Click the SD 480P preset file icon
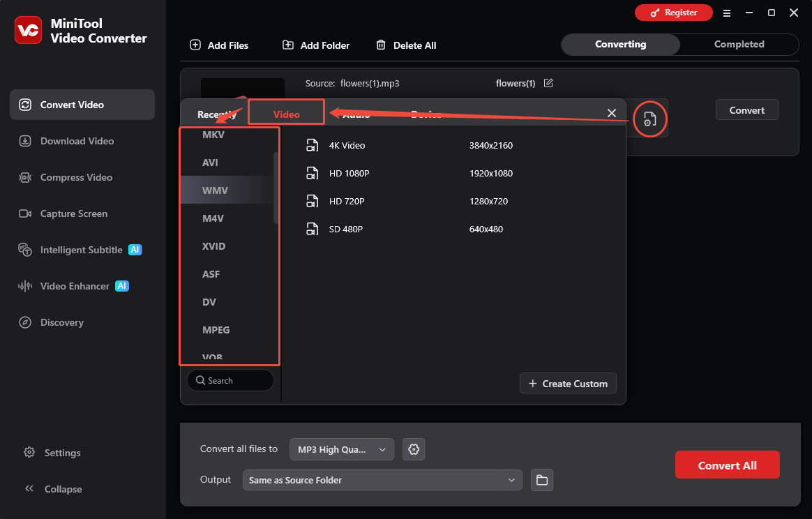Viewport: 812px width, 519px height. click(x=313, y=230)
